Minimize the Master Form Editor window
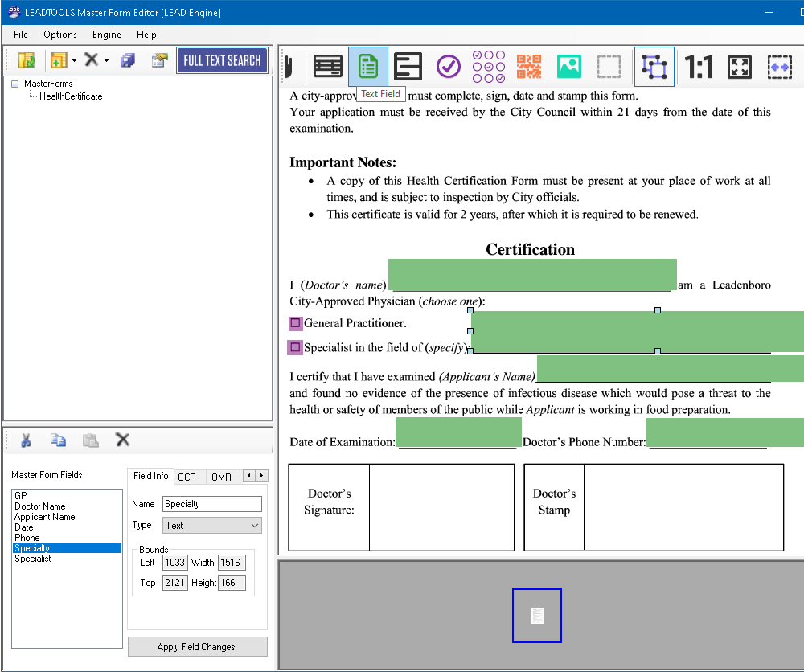Screen dimensions: 804x672 [x=768, y=12]
